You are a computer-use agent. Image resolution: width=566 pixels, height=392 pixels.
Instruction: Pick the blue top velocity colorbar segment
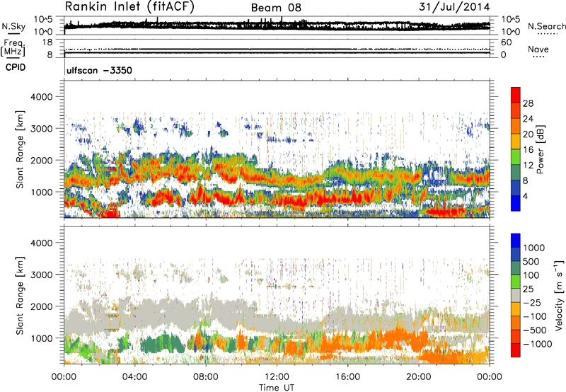tap(516, 241)
